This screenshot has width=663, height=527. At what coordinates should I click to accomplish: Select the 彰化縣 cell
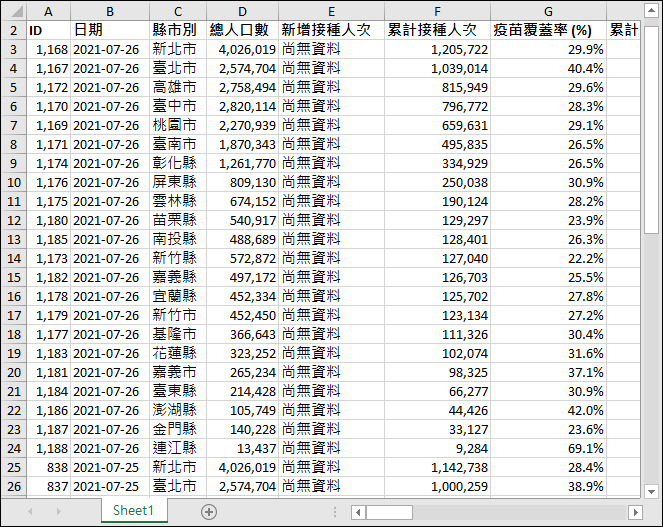[178, 163]
